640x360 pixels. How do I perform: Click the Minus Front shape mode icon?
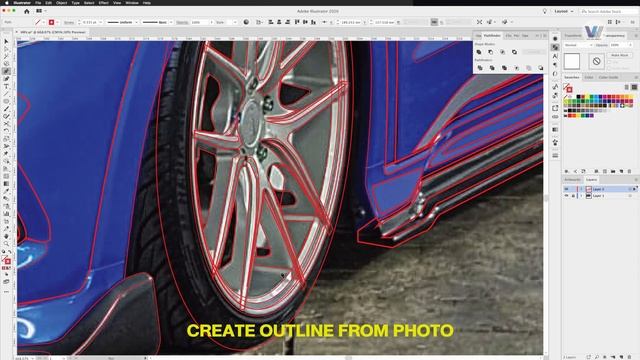tap(491, 52)
